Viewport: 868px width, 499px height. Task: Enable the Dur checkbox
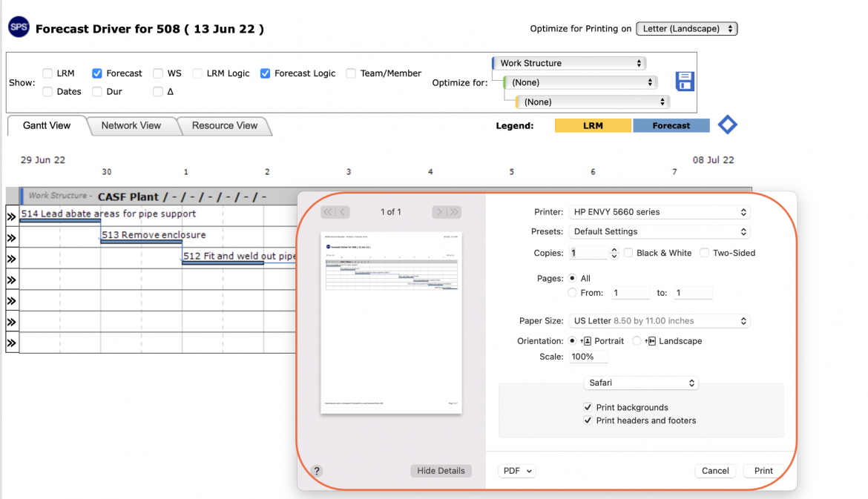97,91
